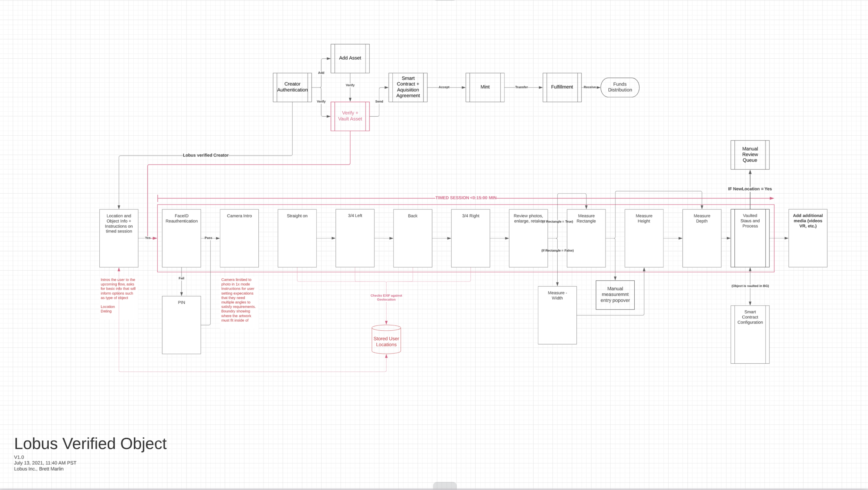
Task: Select the Review photos, enlarge, retake box
Action: [x=528, y=238]
